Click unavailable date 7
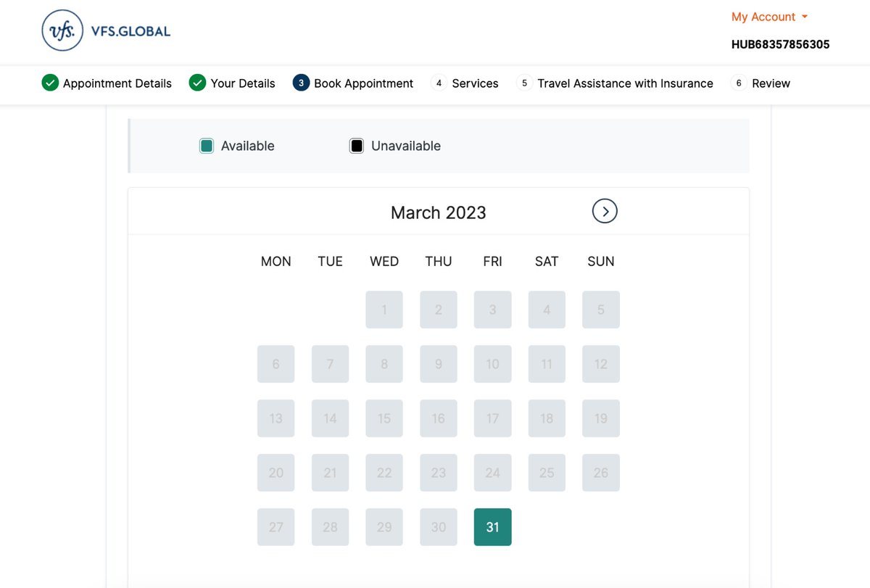Image resolution: width=870 pixels, height=588 pixels. pos(330,364)
